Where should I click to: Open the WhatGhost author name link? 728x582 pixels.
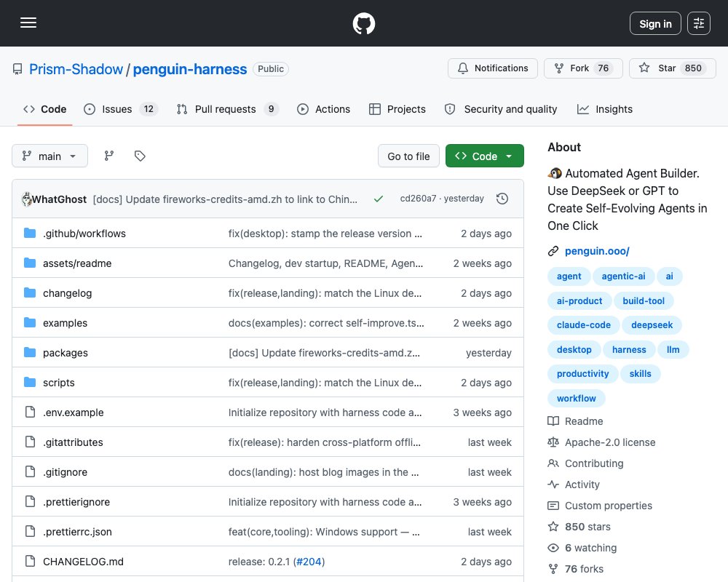[59, 199]
